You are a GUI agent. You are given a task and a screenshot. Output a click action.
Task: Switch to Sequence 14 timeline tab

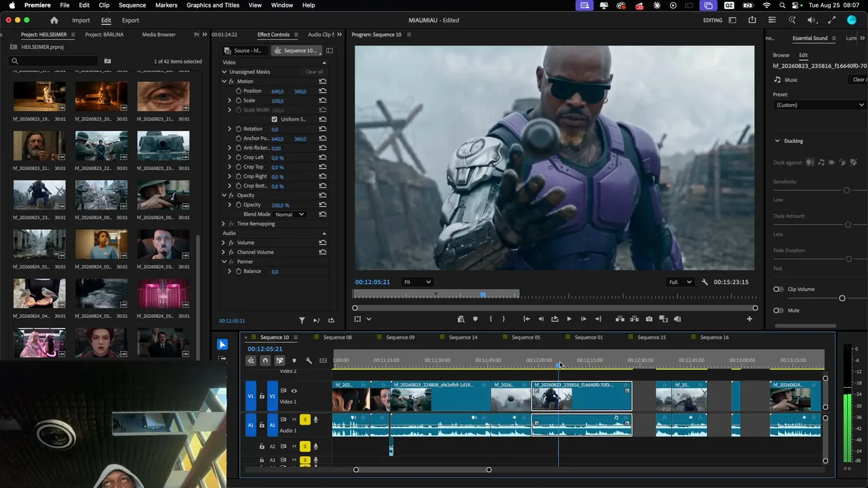coord(463,338)
